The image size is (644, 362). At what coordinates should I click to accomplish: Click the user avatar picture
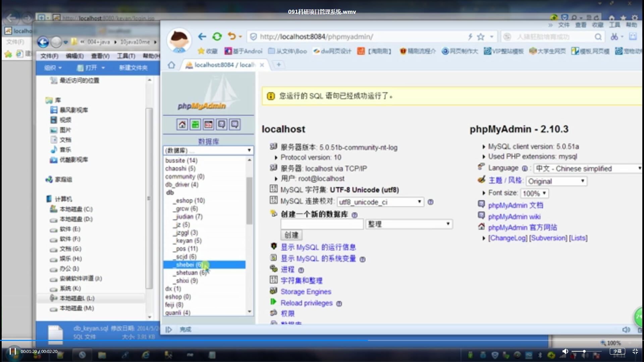179,41
